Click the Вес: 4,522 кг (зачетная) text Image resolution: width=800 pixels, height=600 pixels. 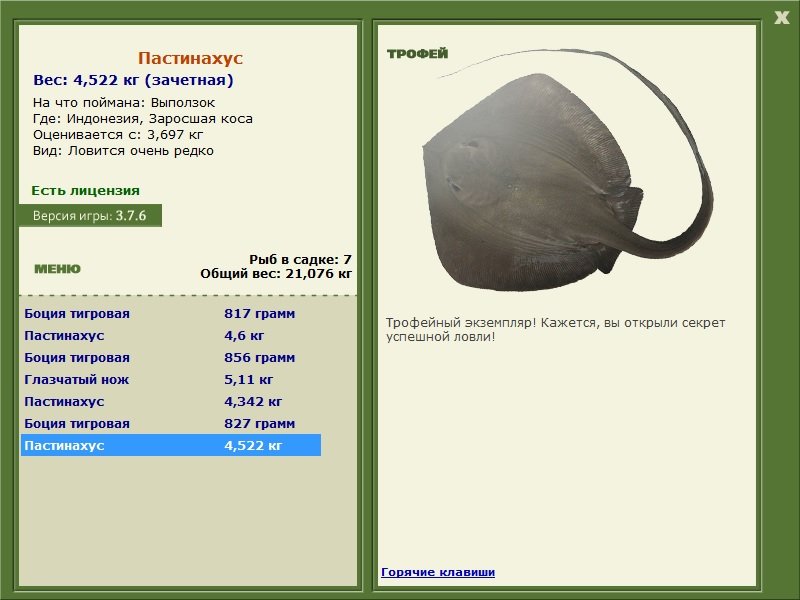tap(133, 80)
